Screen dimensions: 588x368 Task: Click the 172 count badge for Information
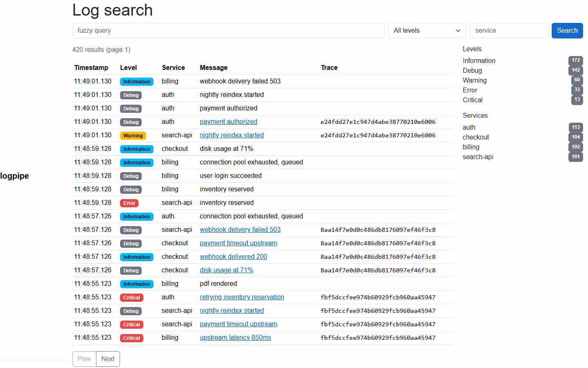[576, 60]
